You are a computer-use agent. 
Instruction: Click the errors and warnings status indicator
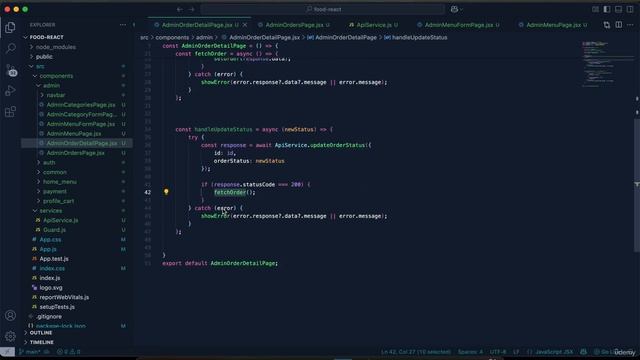click(69, 351)
